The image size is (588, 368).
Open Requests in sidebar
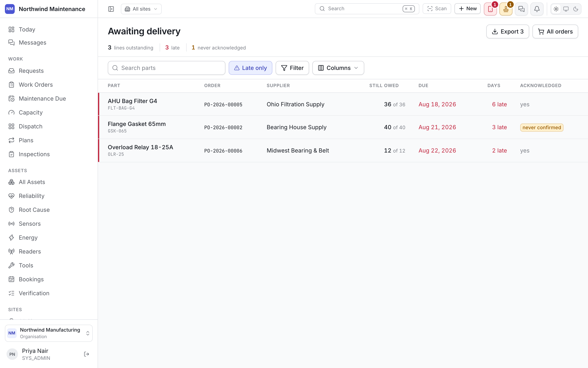pyautogui.click(x=49, y=71)
